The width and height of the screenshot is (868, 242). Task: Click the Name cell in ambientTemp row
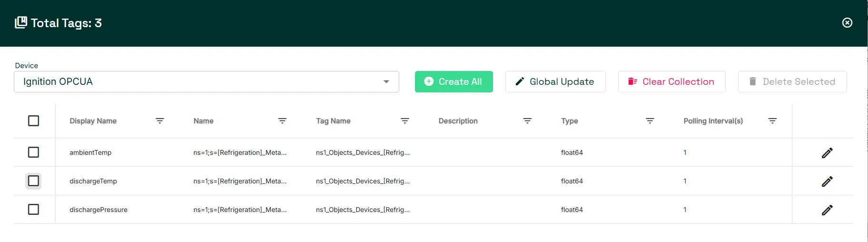click(240, 152)
